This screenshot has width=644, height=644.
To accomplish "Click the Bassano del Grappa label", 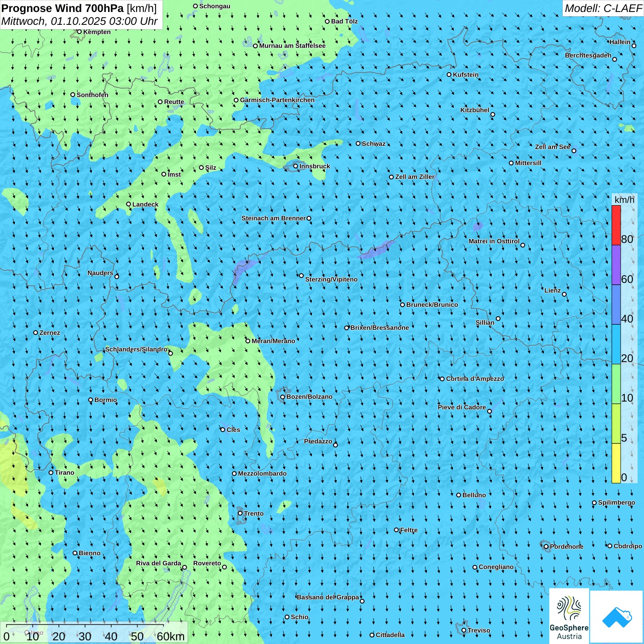I will (x=328, y=597).
